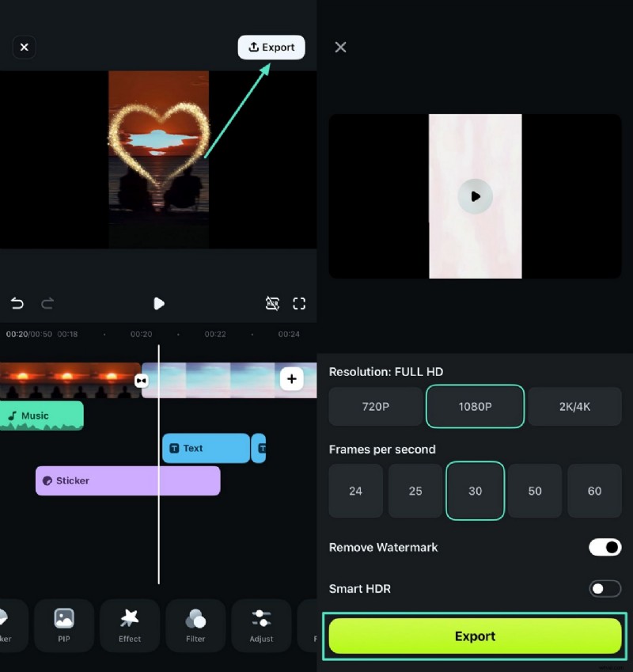Open the Adjust tool
633x672 pixels.
(x=261, y=625)
